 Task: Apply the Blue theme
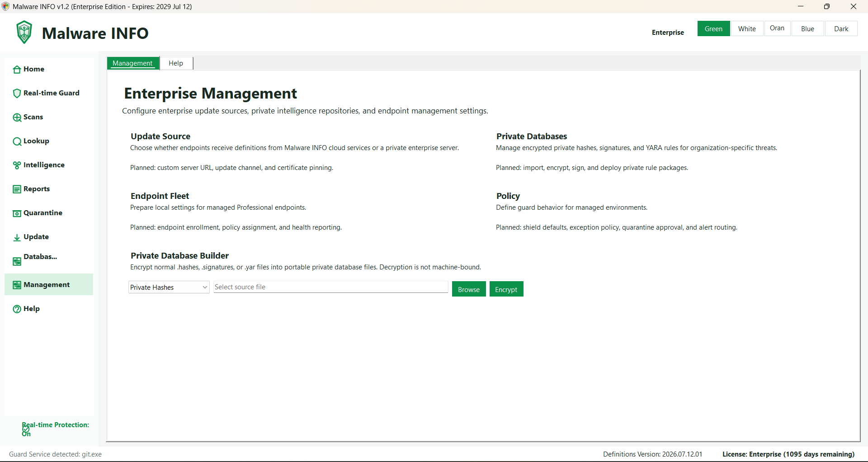coord(807,28)
